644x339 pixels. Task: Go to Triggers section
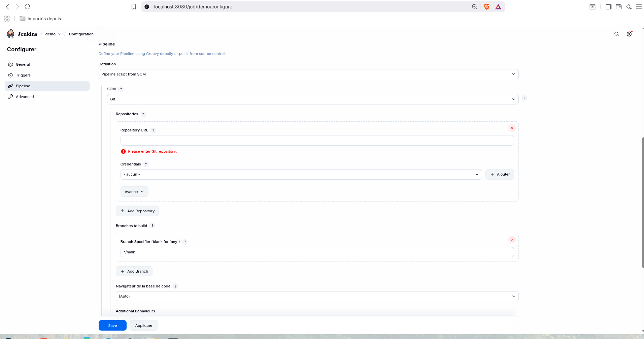click(x=47, y=75)
